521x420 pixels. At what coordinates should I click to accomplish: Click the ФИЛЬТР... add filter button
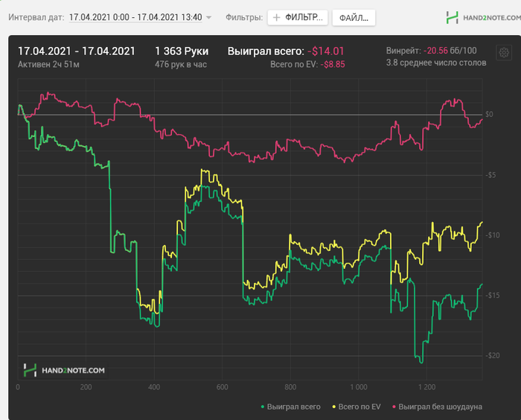point(298,17)
